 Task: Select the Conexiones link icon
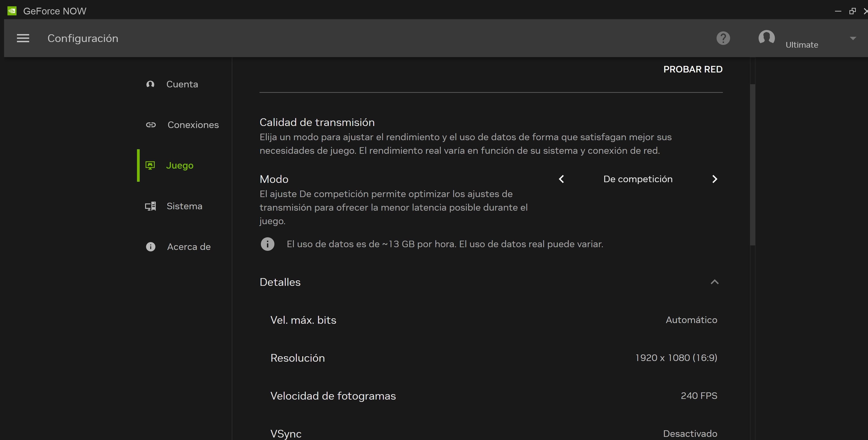click(x=150, y=125)
